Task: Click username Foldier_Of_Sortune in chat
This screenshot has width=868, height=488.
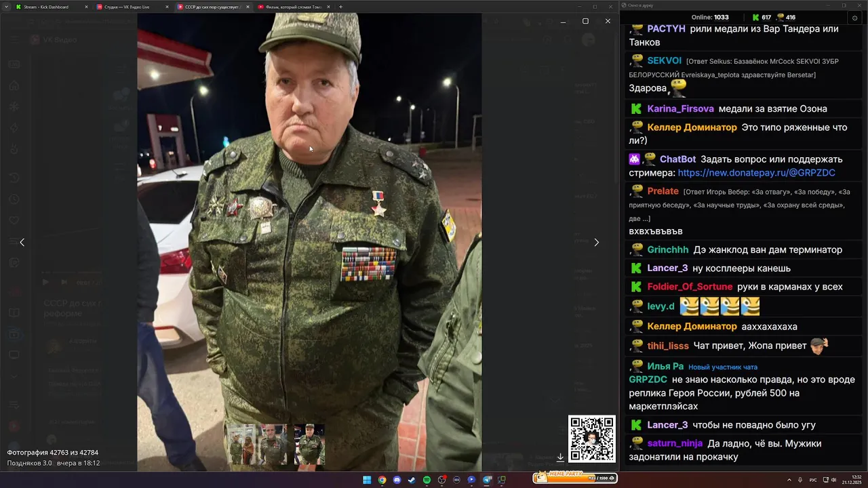Action: click(690, 287)
